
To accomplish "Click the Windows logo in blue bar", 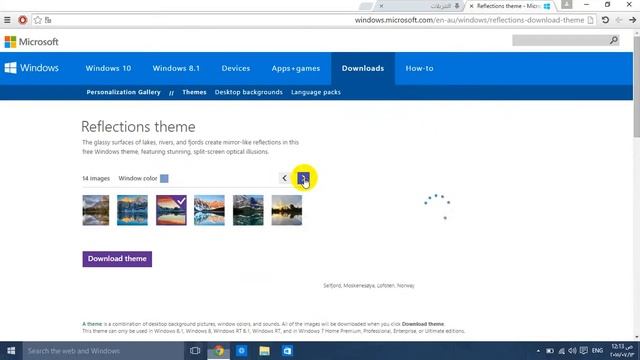I will [x=31, y=68].
